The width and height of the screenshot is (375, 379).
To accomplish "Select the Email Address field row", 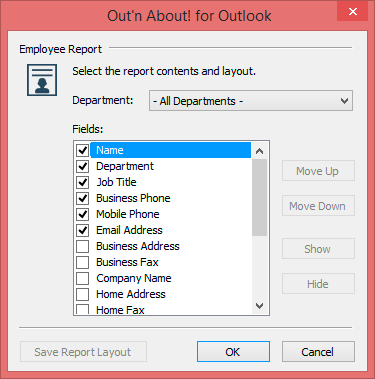I will coord(171,230).
